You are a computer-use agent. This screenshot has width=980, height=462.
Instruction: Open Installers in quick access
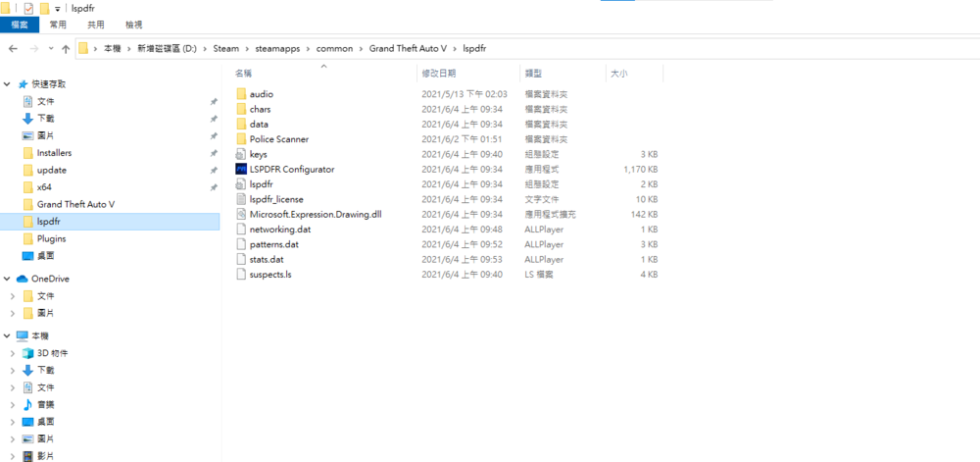(x=54, y=153)
